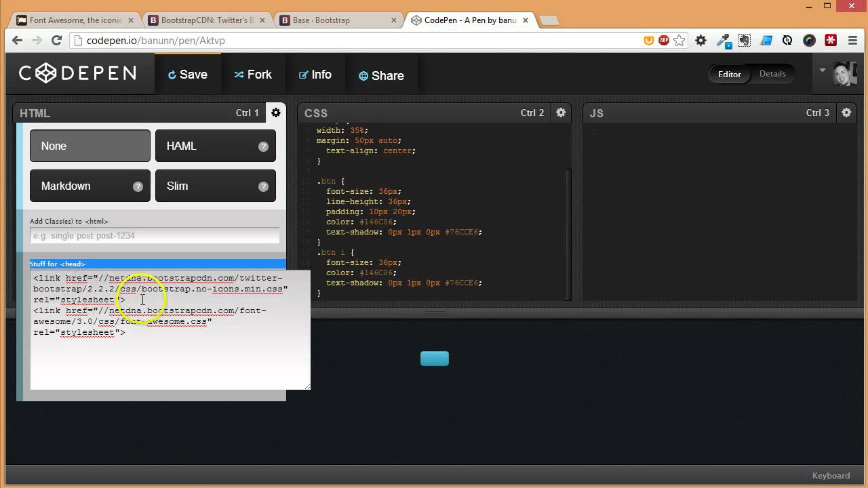The width and height of the screenshot is (868, 488).
Task: Select the Markdown preprocessor
Action: [90, 186]
